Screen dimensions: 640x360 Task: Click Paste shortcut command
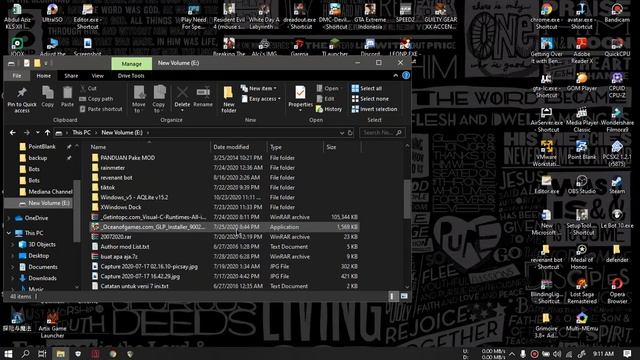[x=101, y=109]
